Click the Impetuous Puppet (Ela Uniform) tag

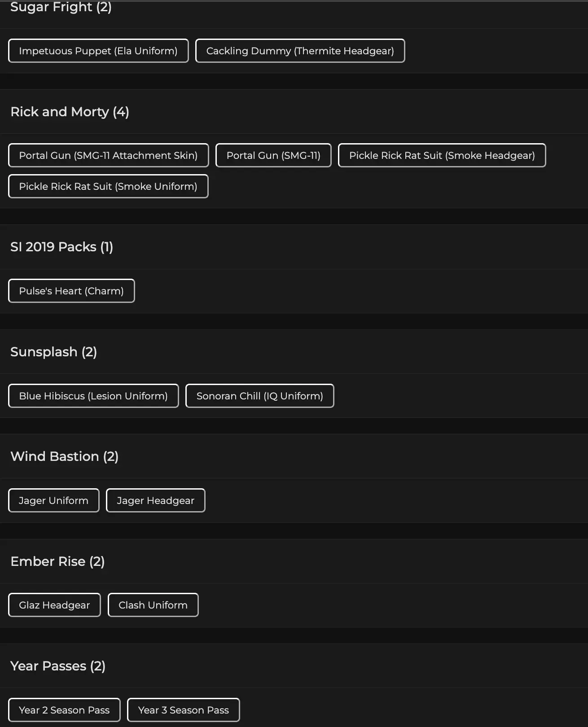pos(98,51)
